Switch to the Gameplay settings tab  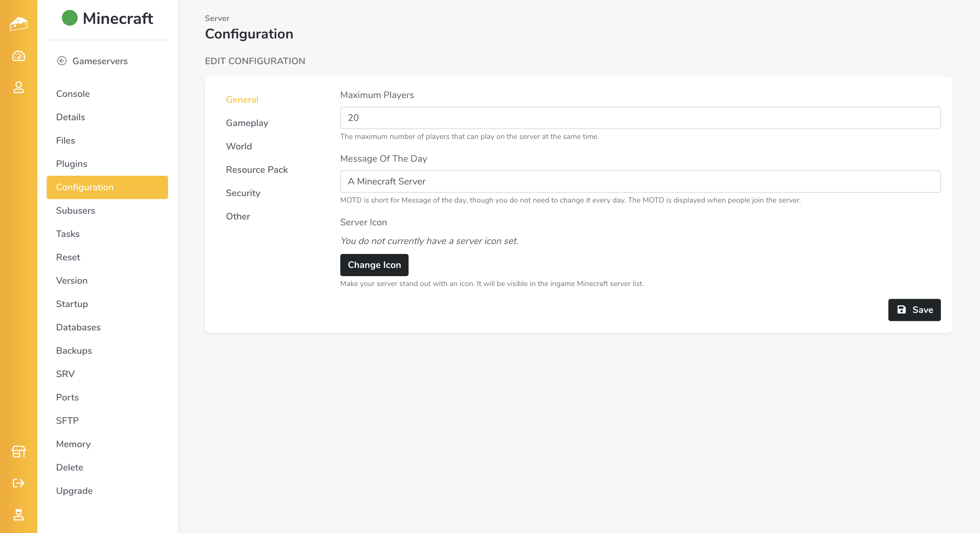pos(247,123)
